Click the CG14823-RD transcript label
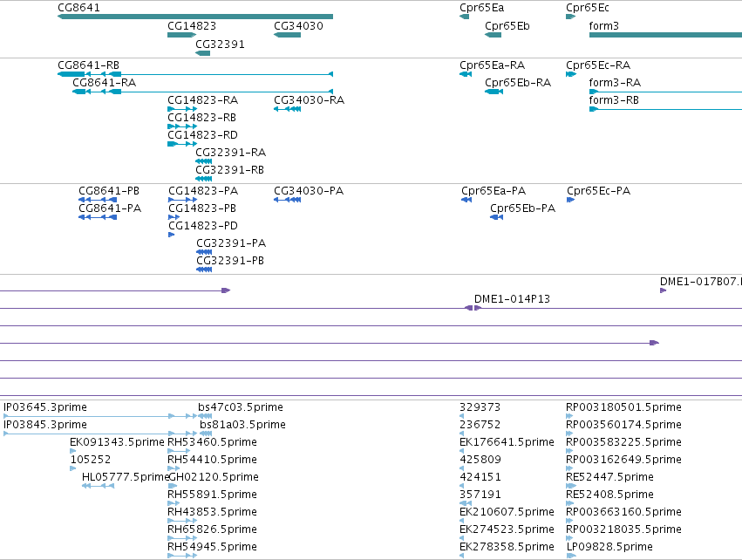This screenshot has width=742, height=560. (202, 135)
